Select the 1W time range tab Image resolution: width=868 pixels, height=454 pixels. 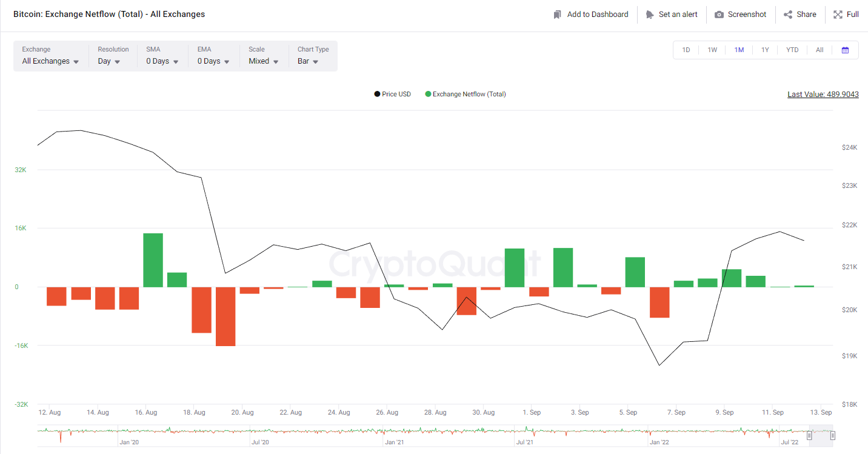coord(712,50)
